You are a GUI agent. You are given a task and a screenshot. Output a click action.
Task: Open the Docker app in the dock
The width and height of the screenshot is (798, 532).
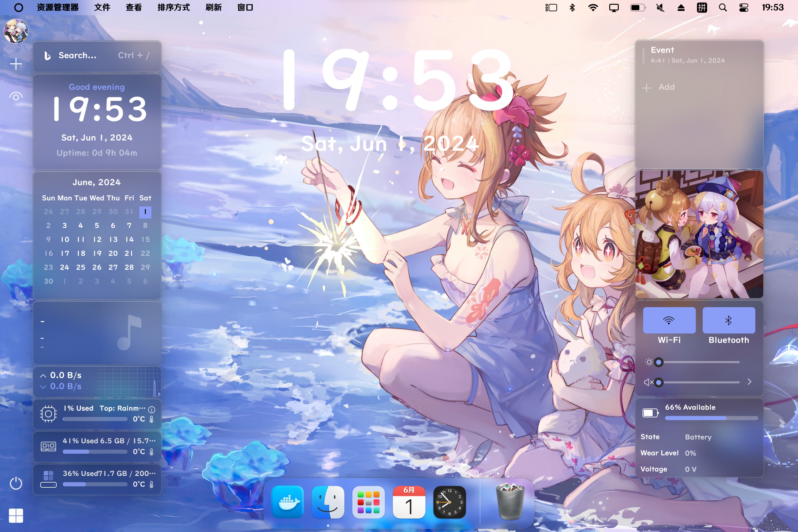coord(288,502)
